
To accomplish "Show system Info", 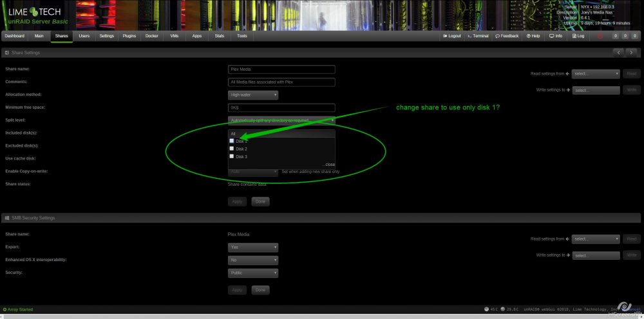I will (x=556, y=36).
